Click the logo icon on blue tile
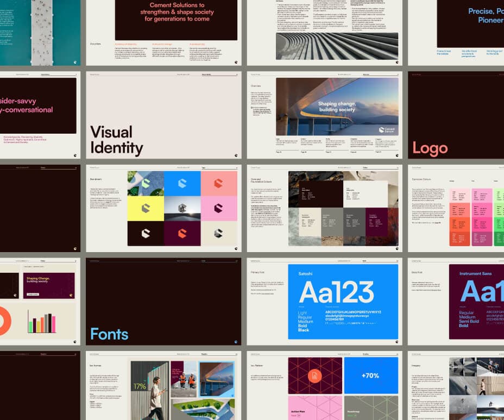 [182, 184]
